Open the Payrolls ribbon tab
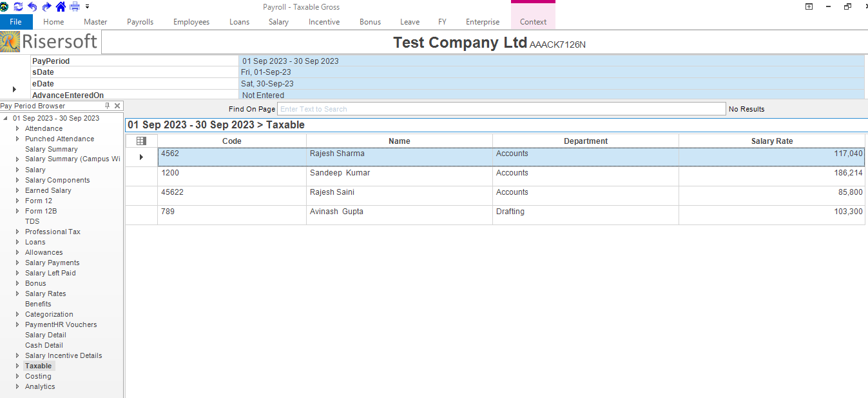Image resolution: width=868 pixels, height=398 pixels. point(140,22)
